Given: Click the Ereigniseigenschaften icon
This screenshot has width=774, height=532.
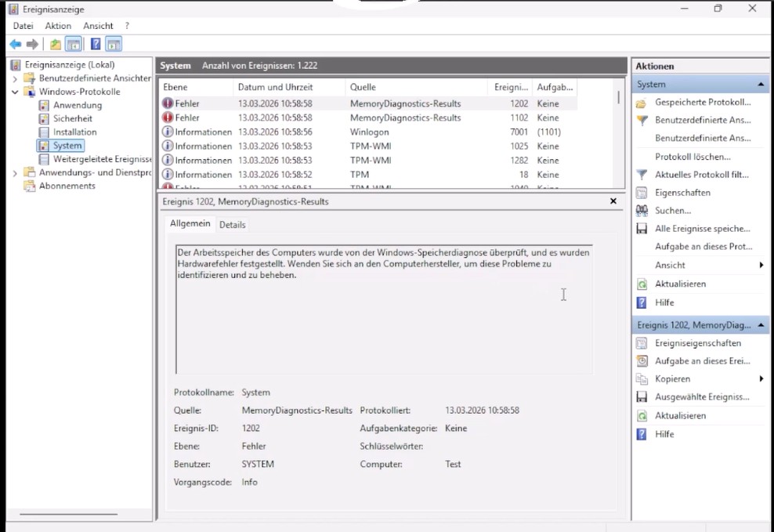Looking at the screenshot, I should coord(642,343).
